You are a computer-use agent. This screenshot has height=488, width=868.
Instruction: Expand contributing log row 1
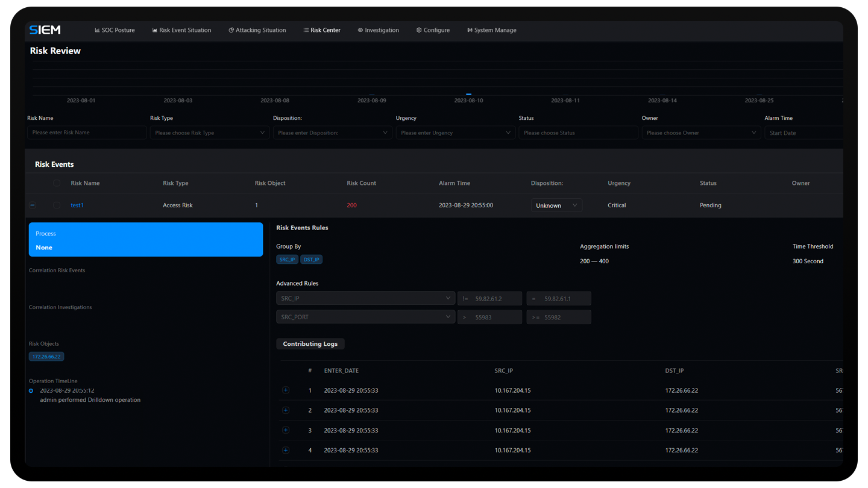[x=286, y=390]
